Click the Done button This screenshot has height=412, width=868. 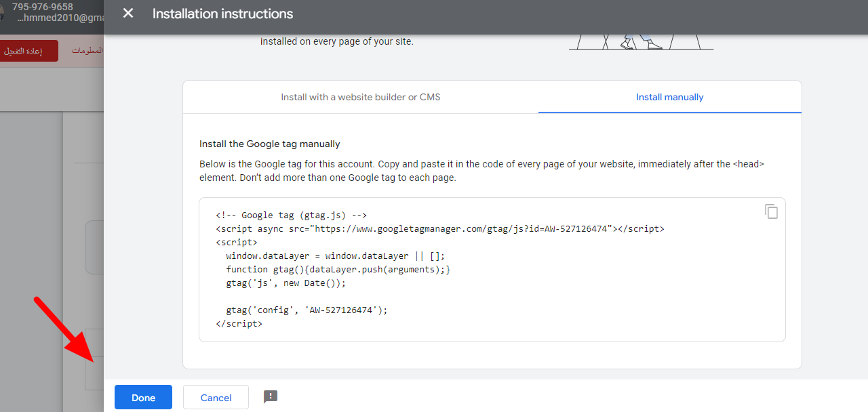[143, 397]
